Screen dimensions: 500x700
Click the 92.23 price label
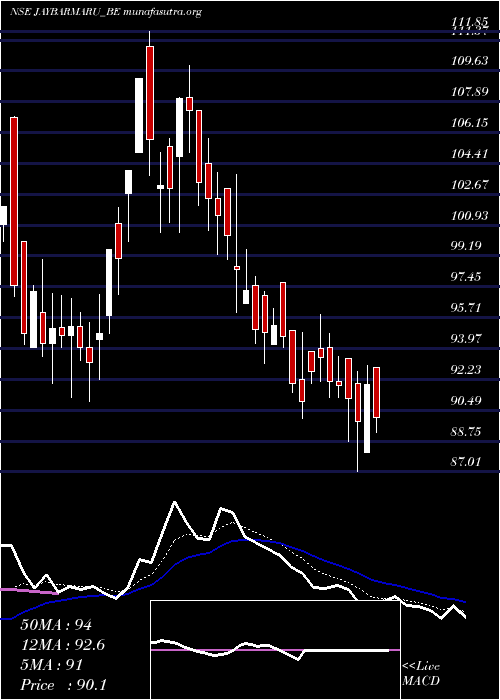(x=467, y=370)
